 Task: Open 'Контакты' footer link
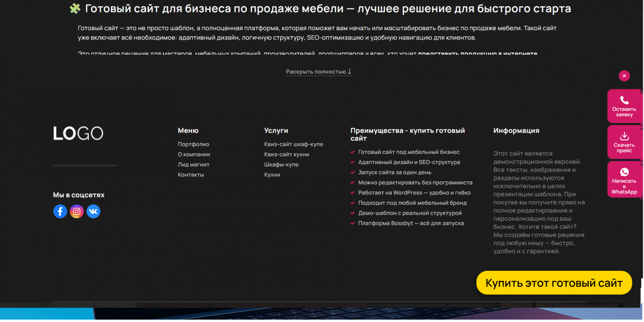pos(191,175)
